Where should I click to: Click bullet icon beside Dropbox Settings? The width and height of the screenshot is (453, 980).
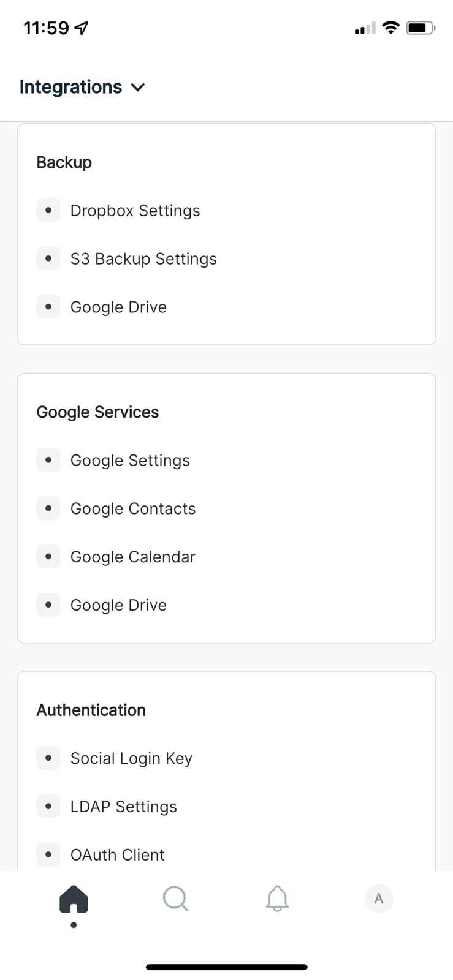[48, 210]
